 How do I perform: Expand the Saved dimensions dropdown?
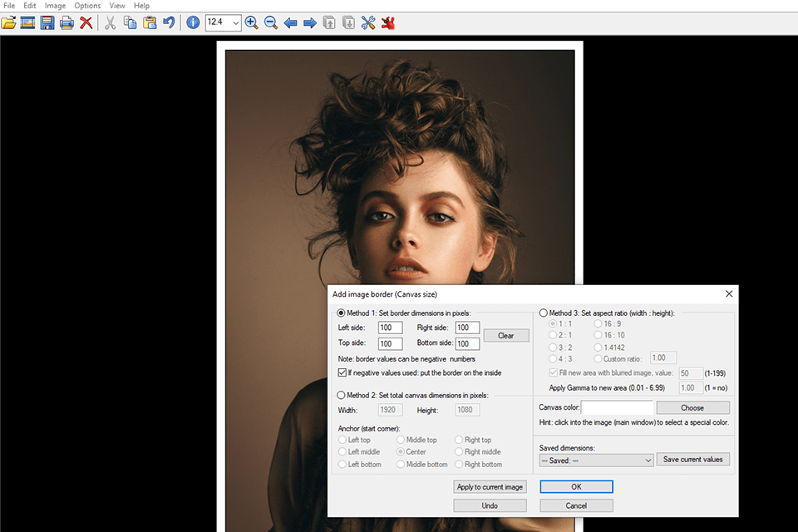pos(597,461)
